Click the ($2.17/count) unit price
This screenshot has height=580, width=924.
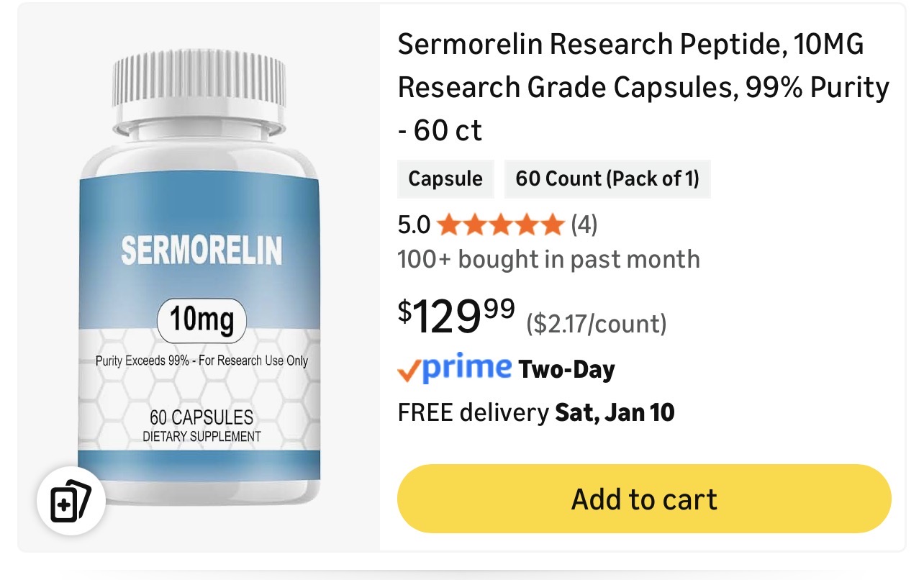[x=597, y=324]
